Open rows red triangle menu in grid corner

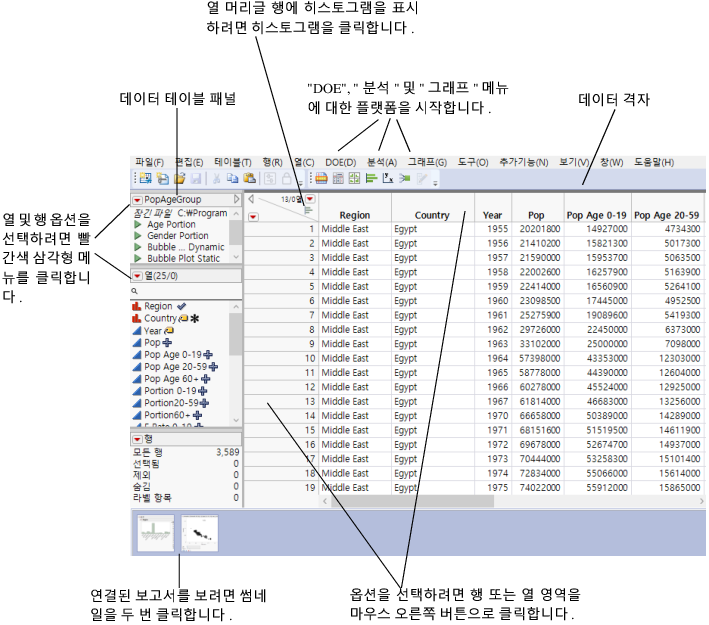253,218
